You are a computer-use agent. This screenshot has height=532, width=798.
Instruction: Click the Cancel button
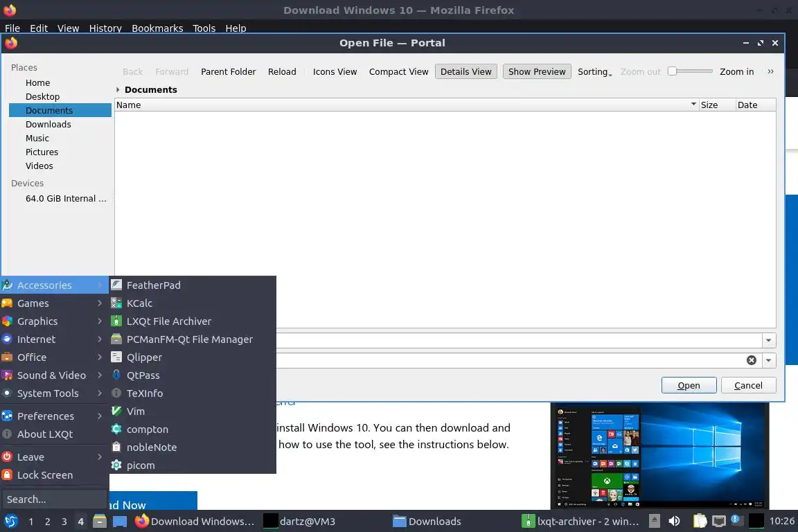pos(748,385)
